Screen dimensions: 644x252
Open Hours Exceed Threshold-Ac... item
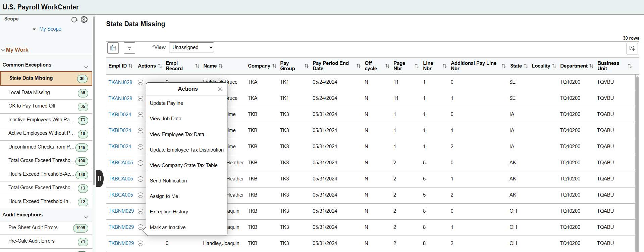point(46,174)
